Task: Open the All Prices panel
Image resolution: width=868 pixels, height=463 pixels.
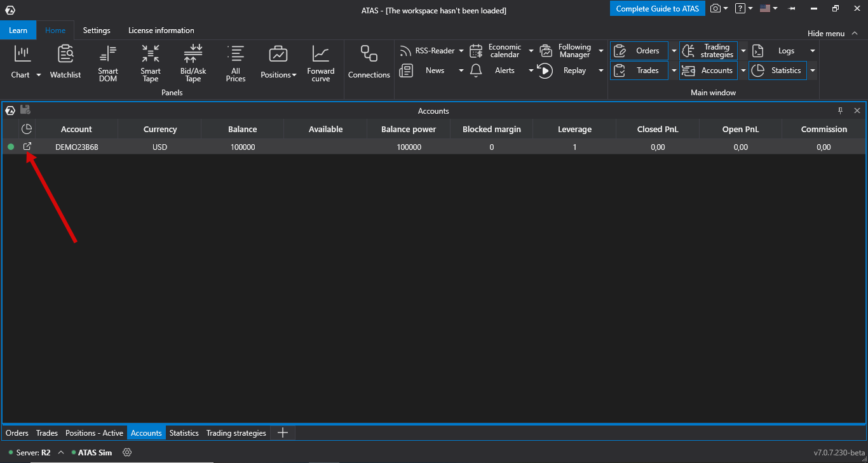Action: click(x=236, y=63)
